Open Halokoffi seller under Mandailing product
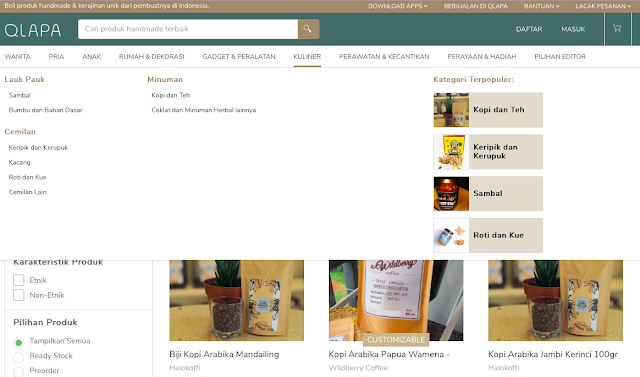Viewport: 640px width, 377px height. coord(184,368)
